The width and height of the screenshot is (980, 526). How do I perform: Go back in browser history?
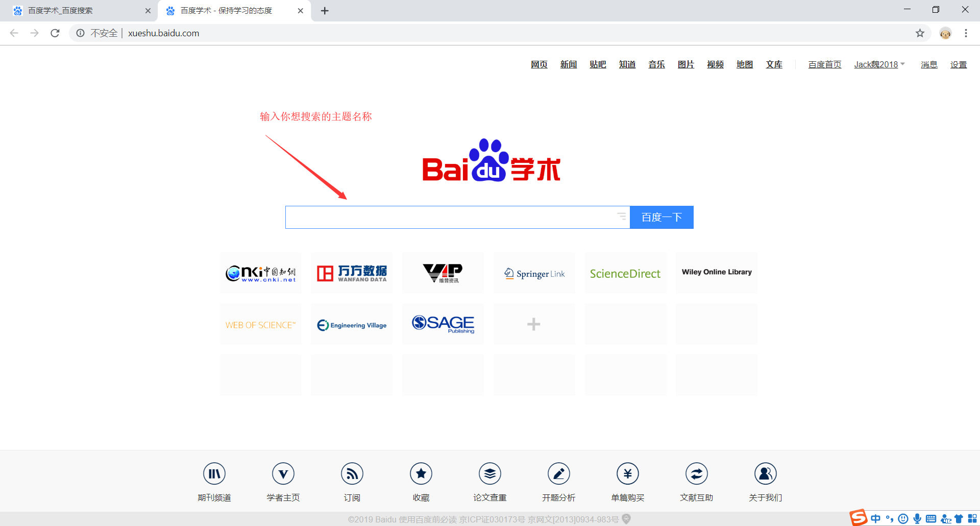[x=14, y=33]
